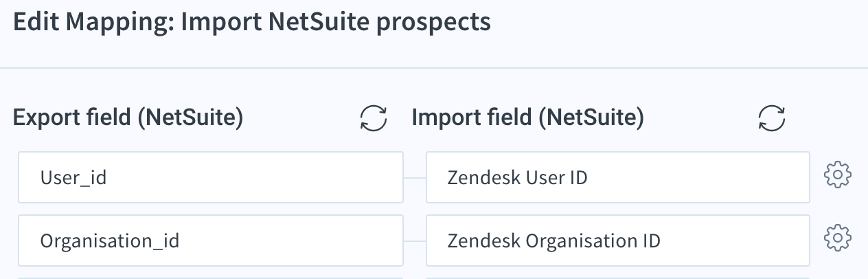This screenshot has height=279, width=868.
Task: Refresh the Import field (NetSuite) list
Action: pos(772,118)
